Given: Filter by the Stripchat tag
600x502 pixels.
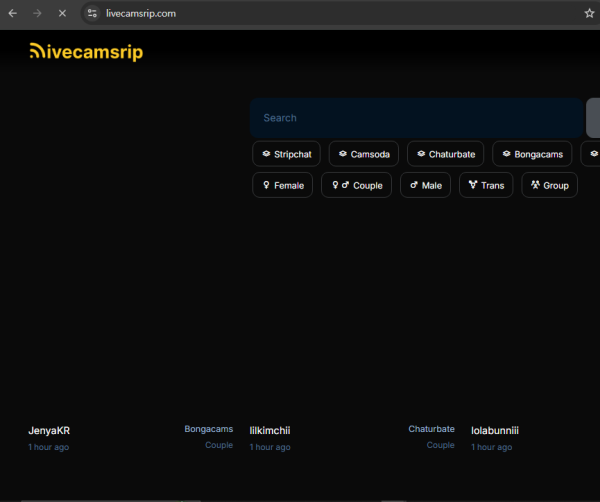Looking at the screenshot, I should click(287, 154).
